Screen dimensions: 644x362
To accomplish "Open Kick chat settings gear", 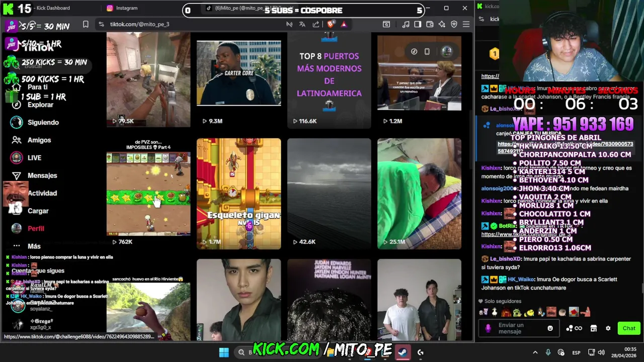I will point(608,328).
